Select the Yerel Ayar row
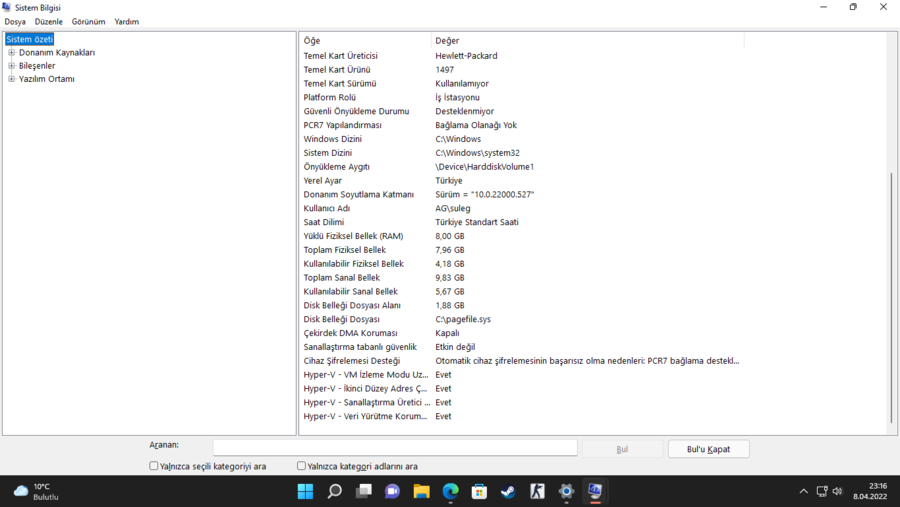Viewport: 900px width, 507px height. coord(522,180)
